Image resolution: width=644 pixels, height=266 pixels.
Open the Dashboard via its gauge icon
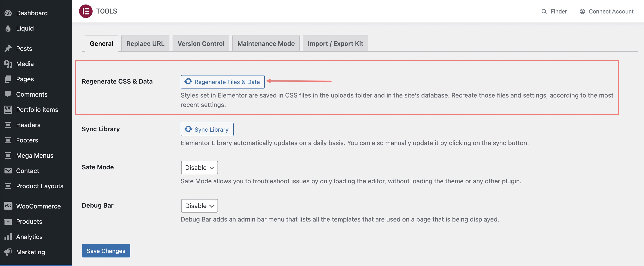[x=8, y=13]
